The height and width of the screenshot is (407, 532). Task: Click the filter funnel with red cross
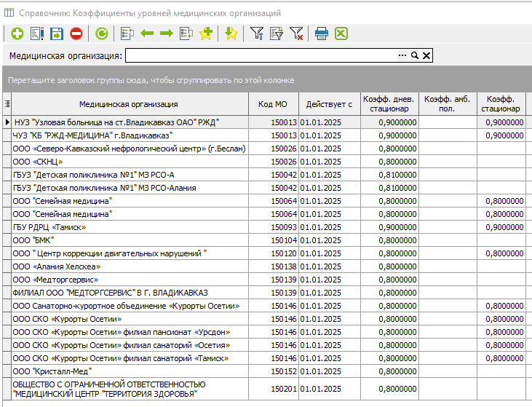pyautogui.click(x=296, y=33)
